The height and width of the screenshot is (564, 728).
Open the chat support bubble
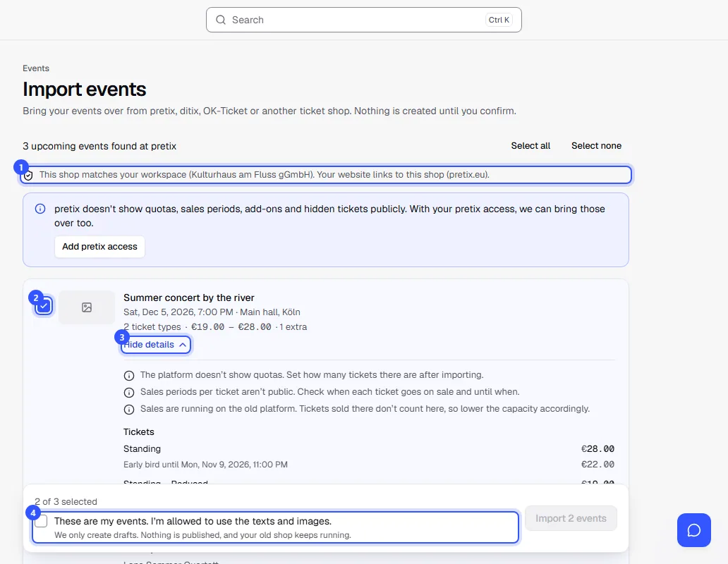[x=693, y=530]
